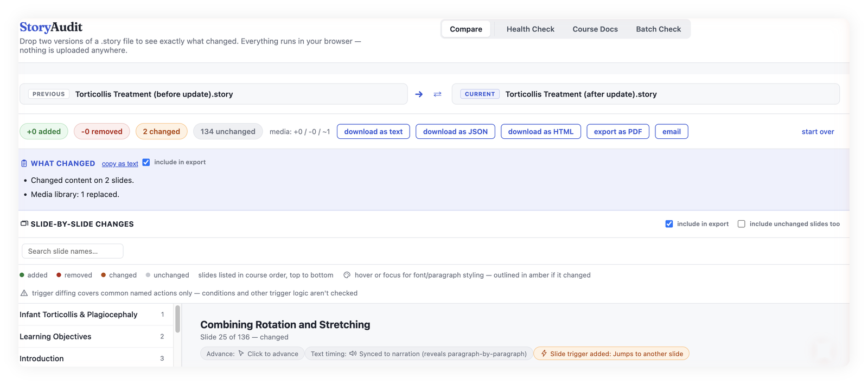Image resolution: width=868 pixels, height=385 pixels.
Task: Filter by 134 unchanged pill
Action: 228,132
